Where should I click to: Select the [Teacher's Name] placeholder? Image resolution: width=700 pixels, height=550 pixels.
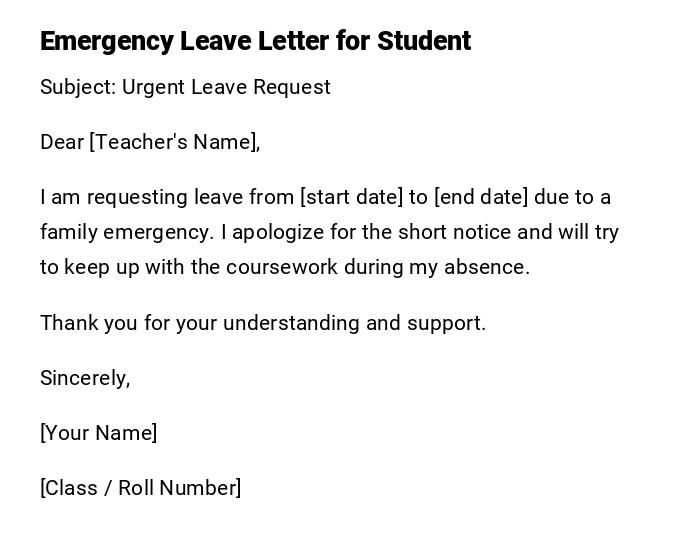[x=174, y=142]
